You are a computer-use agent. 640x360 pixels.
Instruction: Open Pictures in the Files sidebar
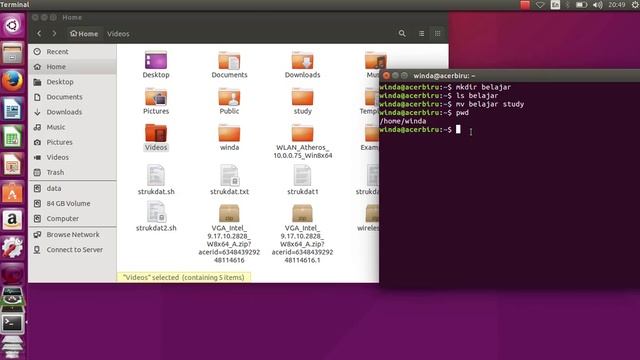[73, 142]
